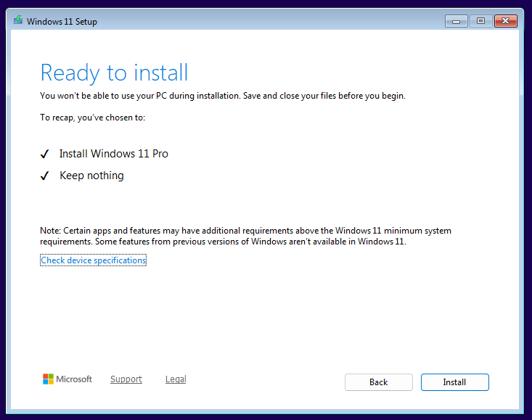
Task: Click the Microsoft logo icon
Action: click(48, 379)
